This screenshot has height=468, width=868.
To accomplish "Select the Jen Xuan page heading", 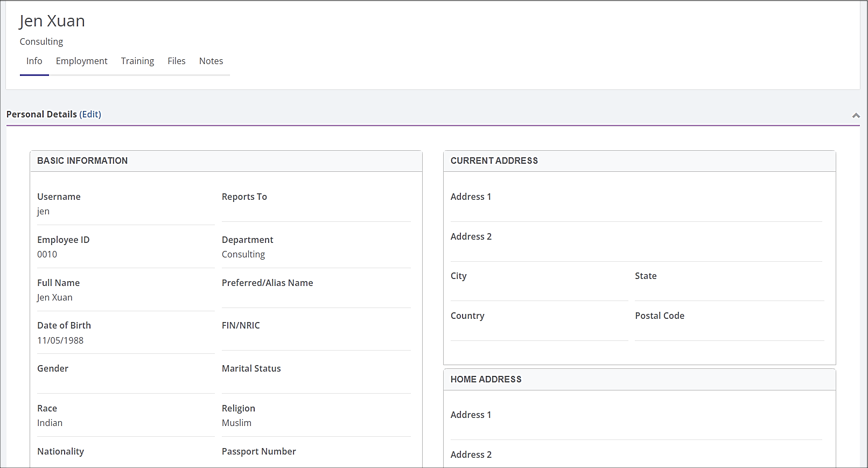I will (52, 21).
